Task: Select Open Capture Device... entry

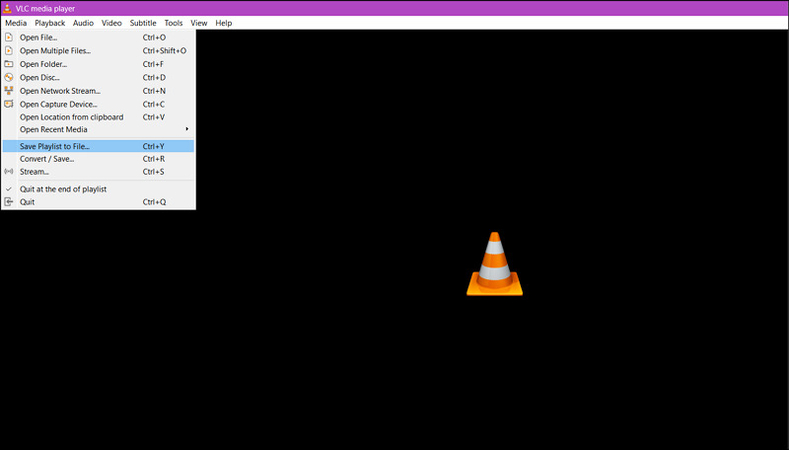Action: 98,104
